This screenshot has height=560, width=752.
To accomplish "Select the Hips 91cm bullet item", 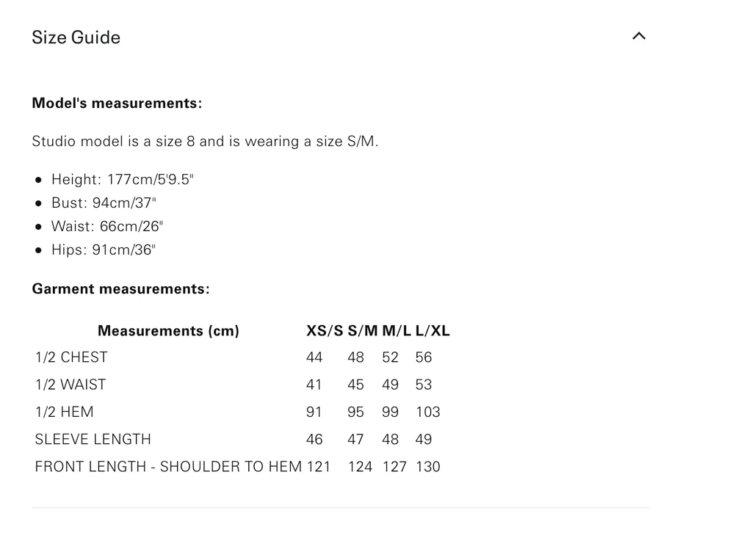I will click(104, 250).
